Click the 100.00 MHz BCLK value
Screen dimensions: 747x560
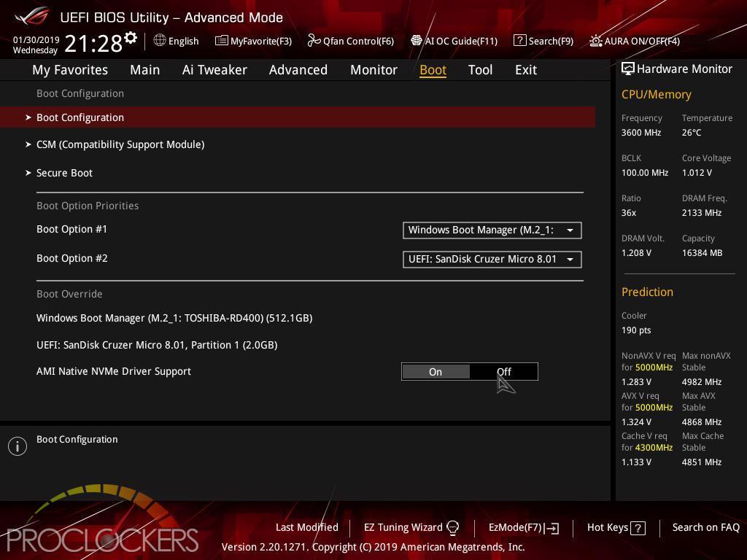tap(645, 173)
